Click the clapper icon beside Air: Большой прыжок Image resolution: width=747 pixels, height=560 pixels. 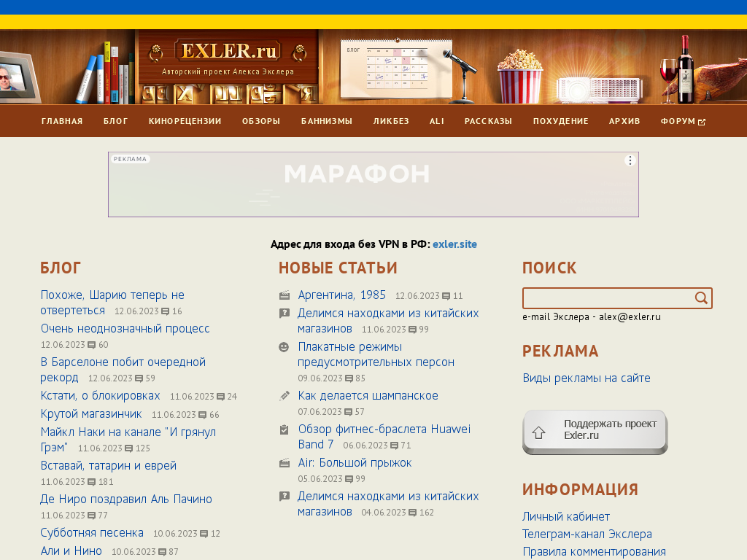[x=285, y=463]
